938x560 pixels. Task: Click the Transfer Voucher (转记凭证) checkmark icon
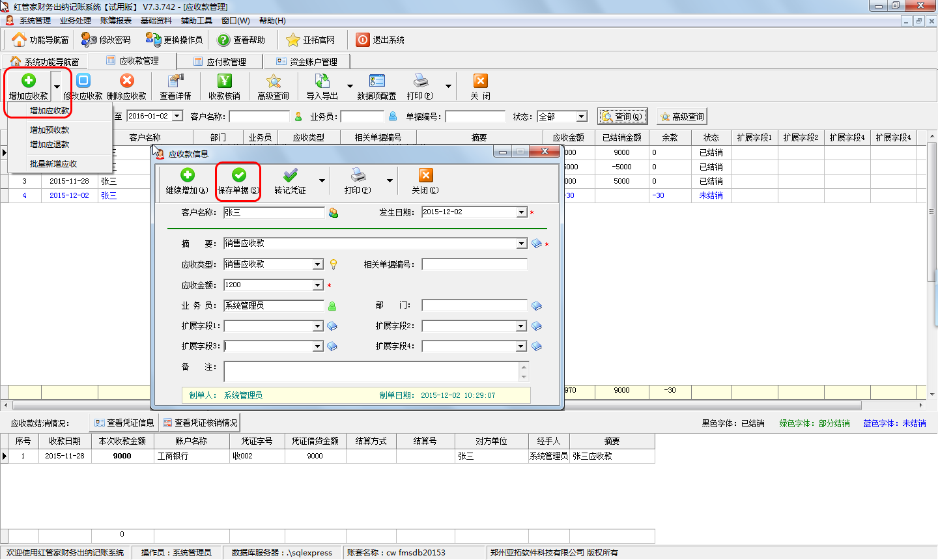click(290, 176)
